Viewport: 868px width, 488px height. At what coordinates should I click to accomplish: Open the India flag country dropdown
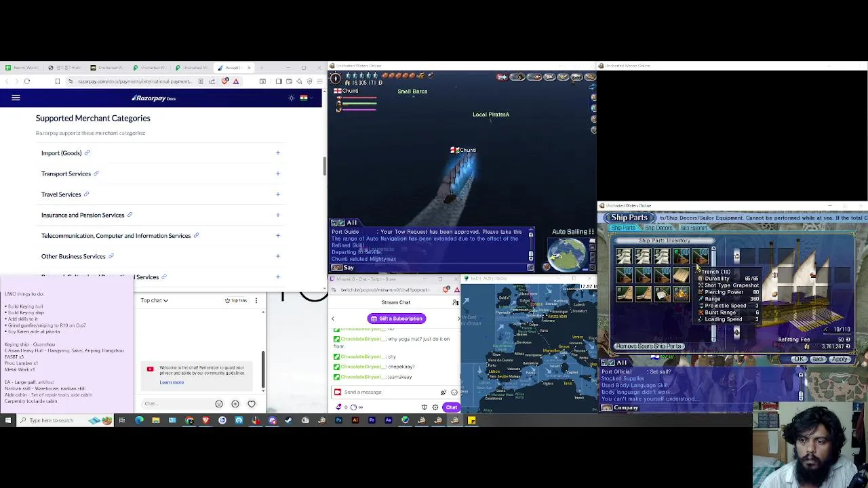coord(306,98)
